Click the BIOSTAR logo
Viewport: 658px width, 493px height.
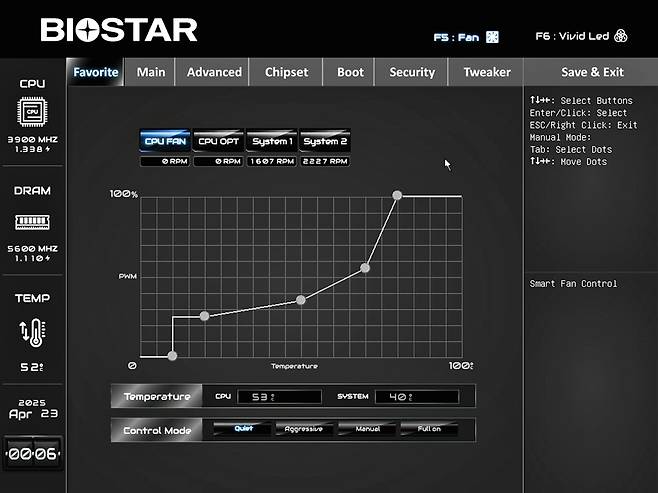(x=119, y=30)
